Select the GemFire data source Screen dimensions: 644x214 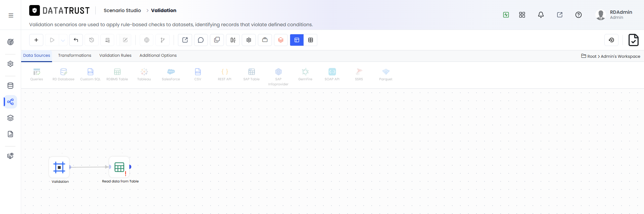tap(305, 75)
